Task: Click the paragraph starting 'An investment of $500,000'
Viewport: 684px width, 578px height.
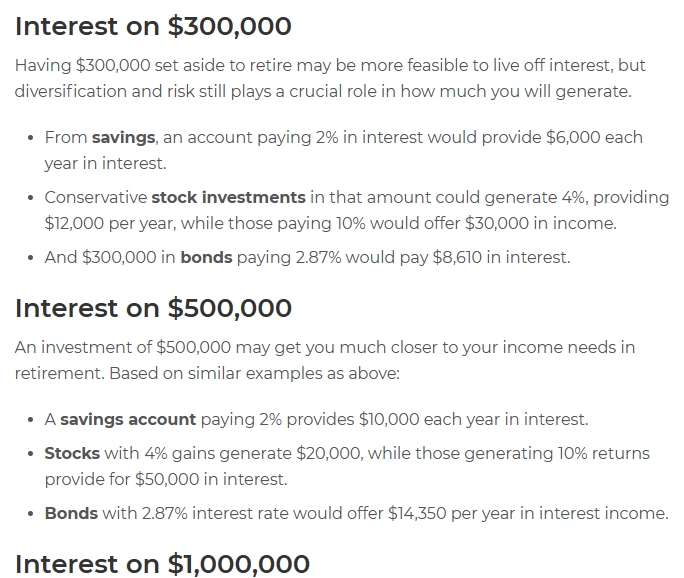Action: click(325, 360)
